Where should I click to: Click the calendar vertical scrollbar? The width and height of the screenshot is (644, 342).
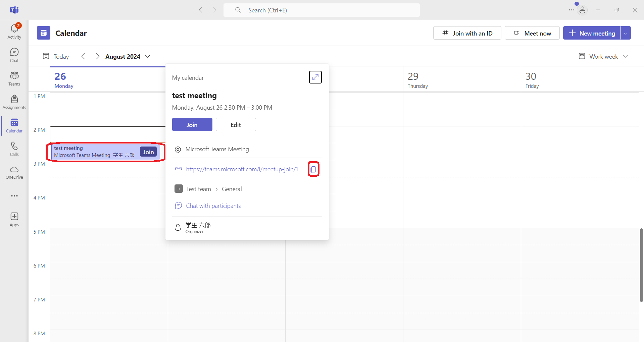click(x=641, y=265)
